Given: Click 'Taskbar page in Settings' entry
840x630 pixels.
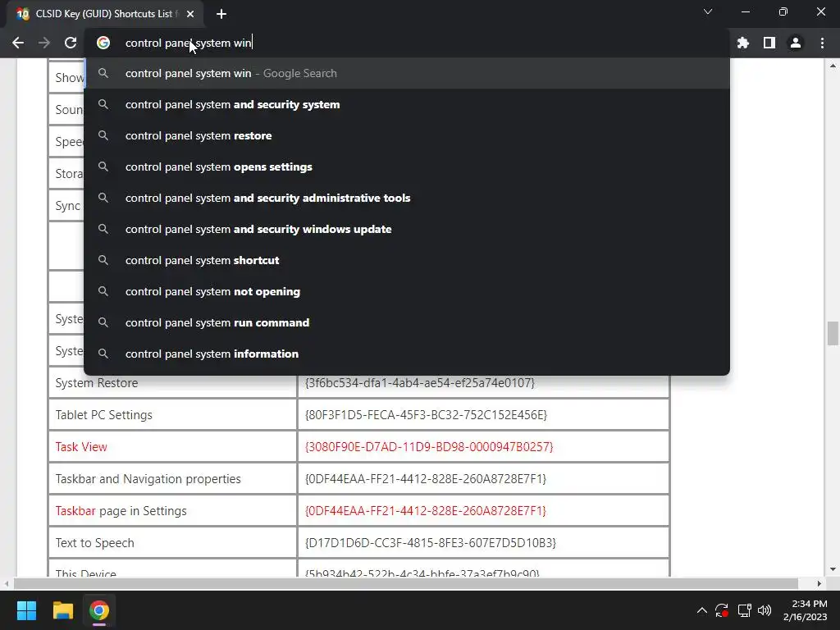Looking at the screenshot, I should (x=121, y=511).
